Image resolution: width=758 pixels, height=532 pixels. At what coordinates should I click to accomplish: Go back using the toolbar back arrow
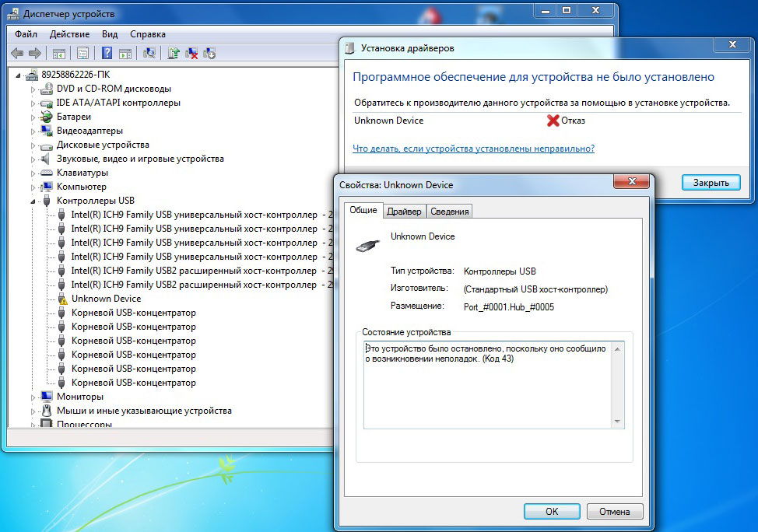pos(17,53)
